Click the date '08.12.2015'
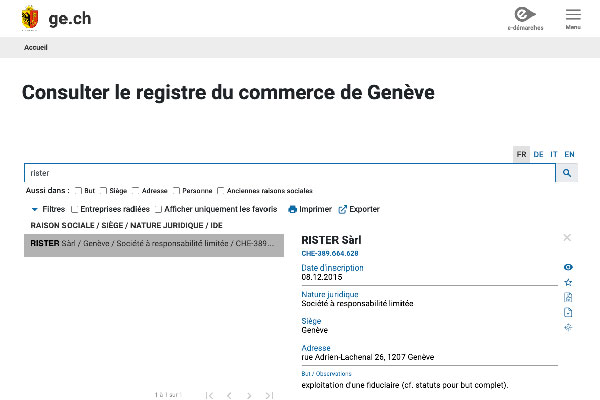The height and width of the screenshot is (400, 600). click(322, 277)
